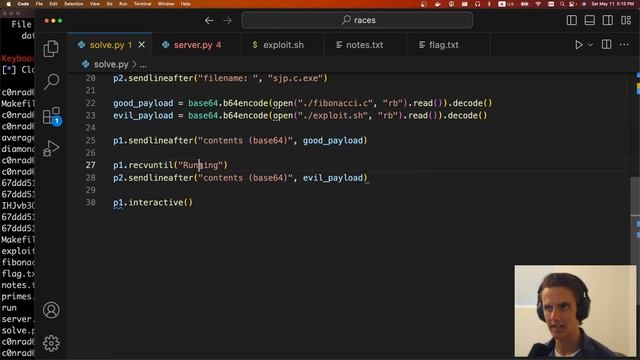Open the Terminal menu in menu bar
The image size is (640, 360).
[x=142, y=4]
